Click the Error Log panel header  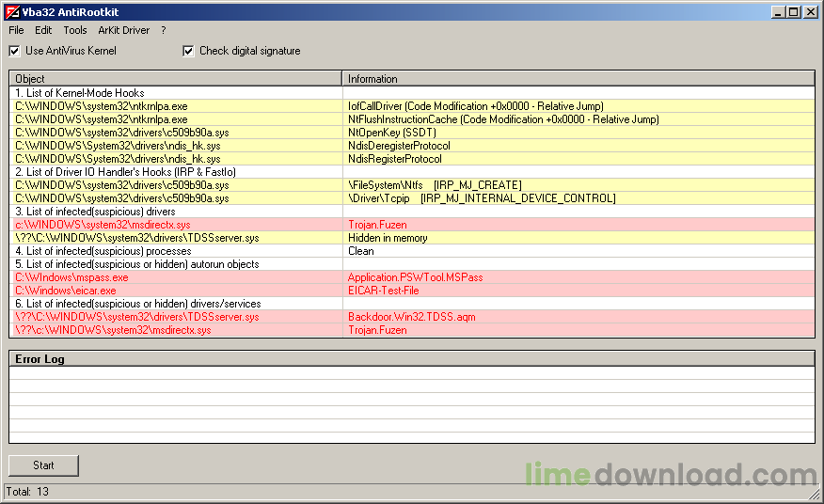[x=411, y=359]
